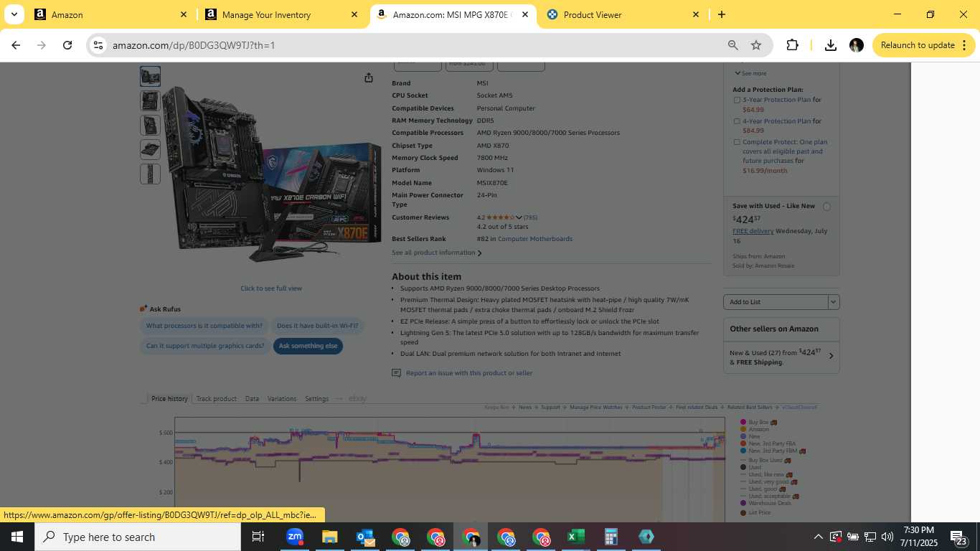Click the Used dark legend dot
The image size is (980, 551).
coord(743,467)
